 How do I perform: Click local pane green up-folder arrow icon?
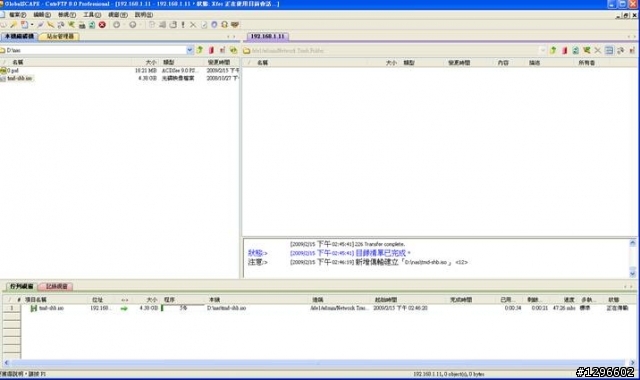click(200, 50)
